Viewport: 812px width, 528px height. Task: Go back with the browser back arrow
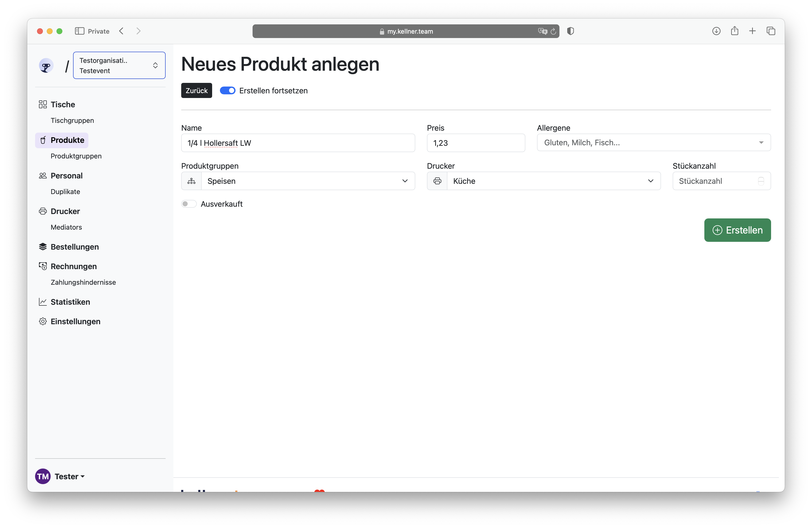122,31
